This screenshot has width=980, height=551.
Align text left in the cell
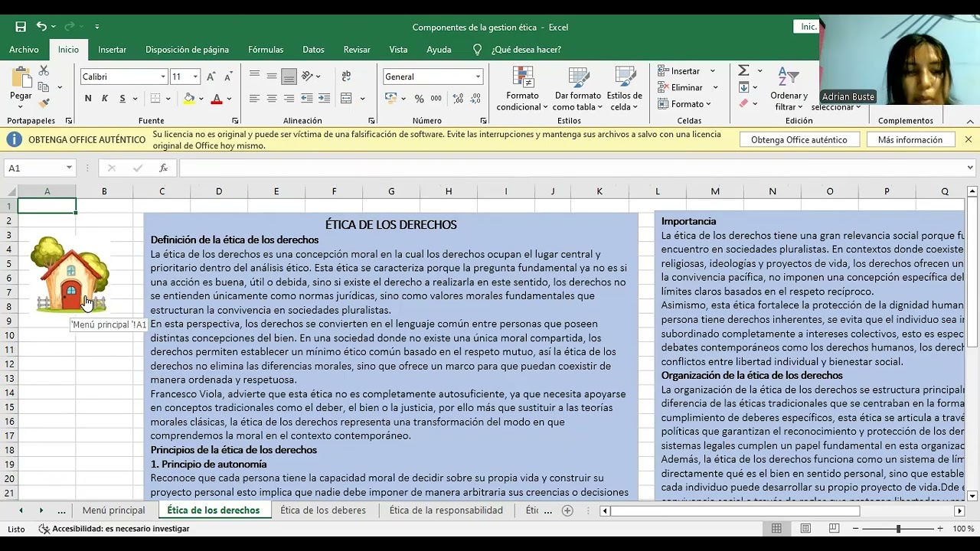pos(255,98)
